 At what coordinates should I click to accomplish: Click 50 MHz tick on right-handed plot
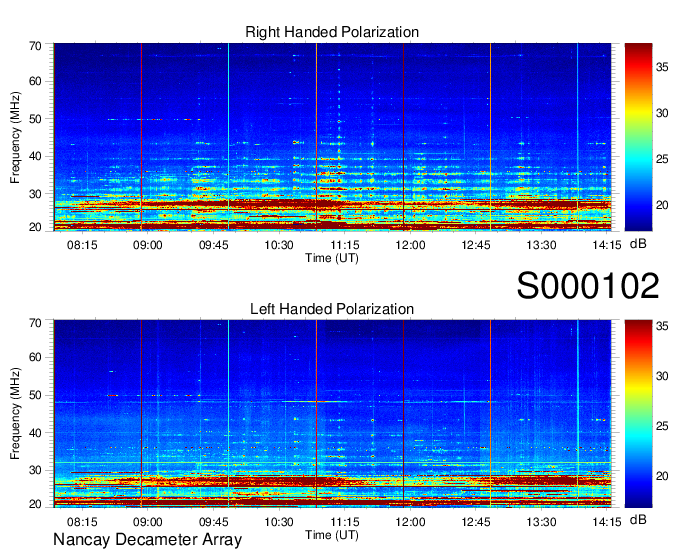tap(35, 119)
